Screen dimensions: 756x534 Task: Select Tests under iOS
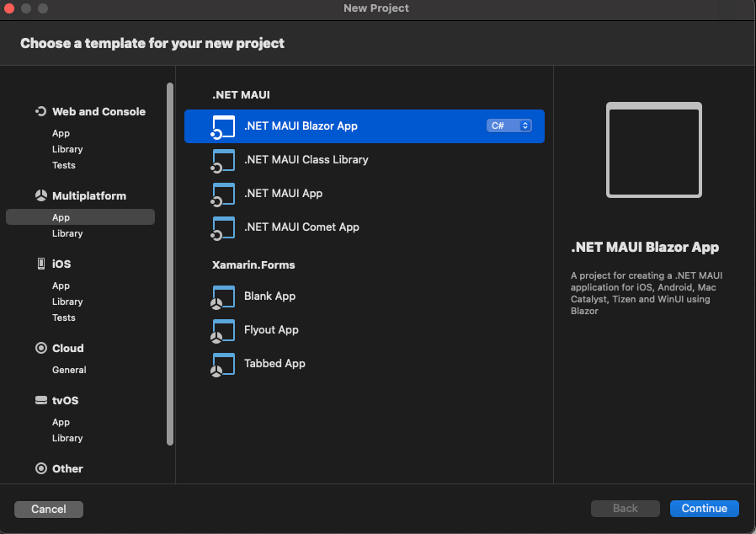64,318
